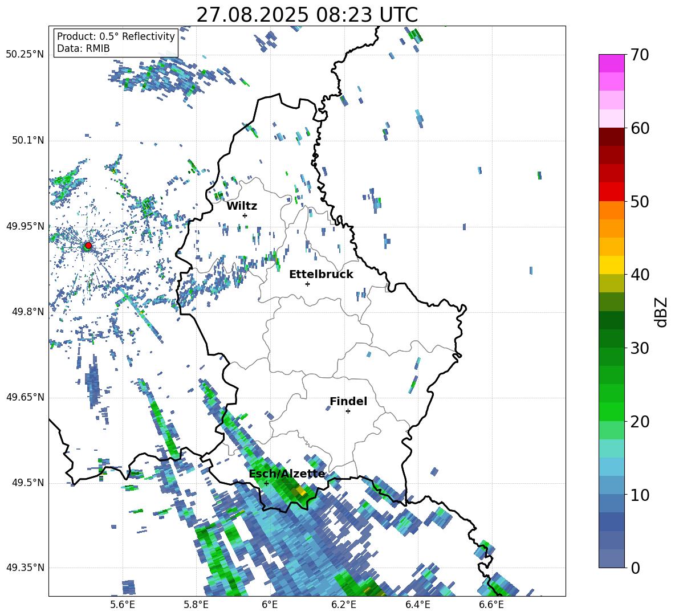Image resolution: width=675 pixels, height=616 pixels.
Task: Click the yellow colorbar segment at 40
Action: click(611, 265)
